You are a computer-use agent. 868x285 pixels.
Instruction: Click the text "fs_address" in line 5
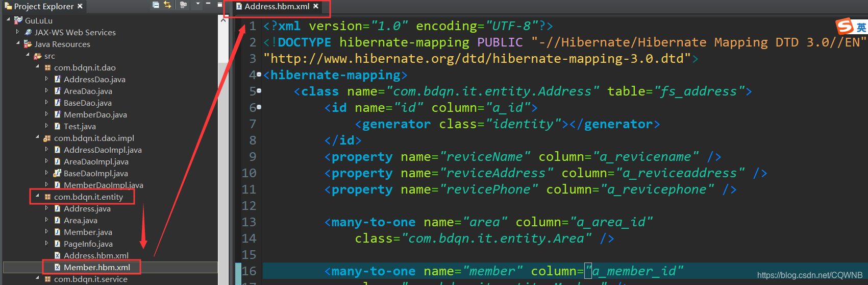(x=699, y=91)
